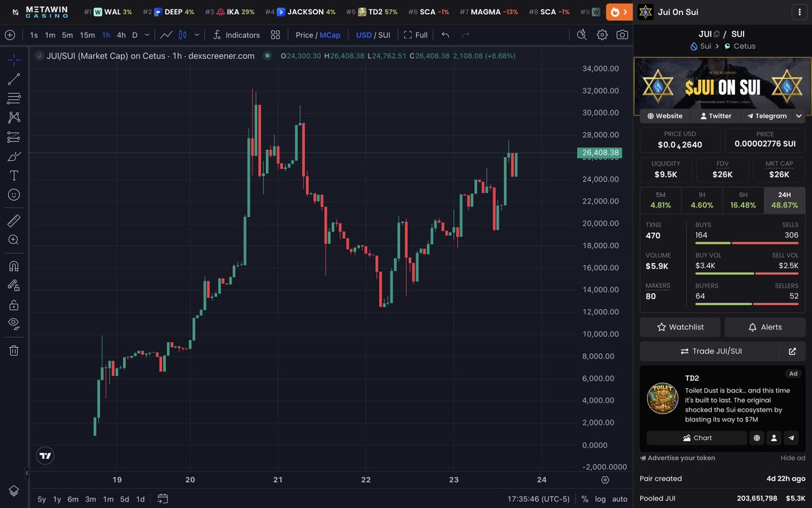Screen dimensions: 812x508
Task: Add token to Watchlist
Action: (680, 327)
